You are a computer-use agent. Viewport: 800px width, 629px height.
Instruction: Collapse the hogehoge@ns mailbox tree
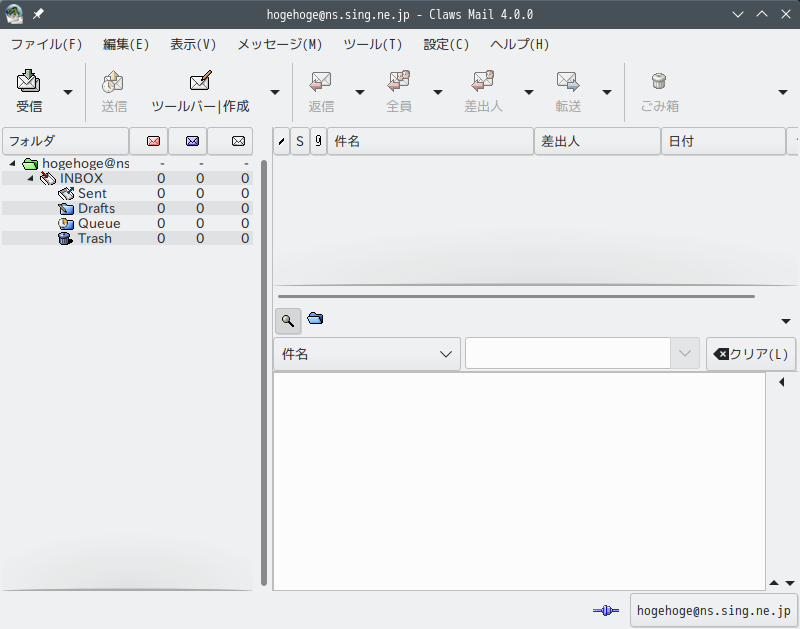(x=13, y=163)
